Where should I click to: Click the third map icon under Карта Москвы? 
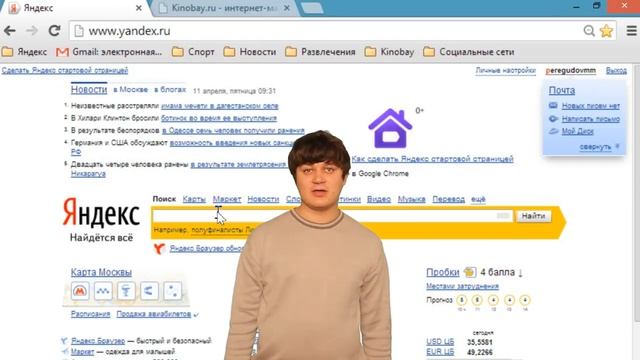pos(126,291)
